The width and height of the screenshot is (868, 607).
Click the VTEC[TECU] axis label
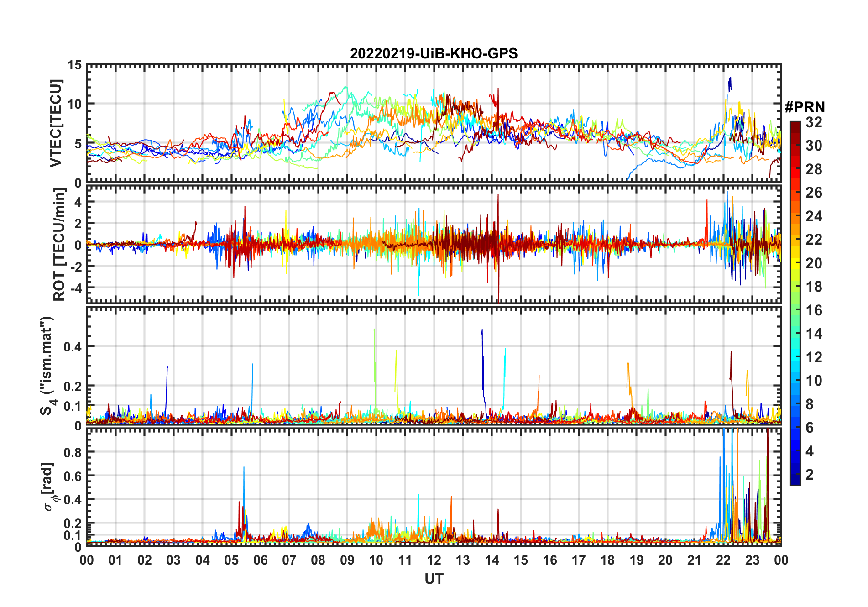coord(56,123)
